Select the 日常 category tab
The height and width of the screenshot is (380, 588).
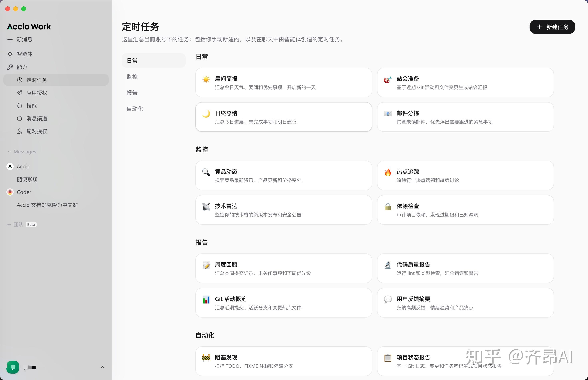tap(154, 61)
